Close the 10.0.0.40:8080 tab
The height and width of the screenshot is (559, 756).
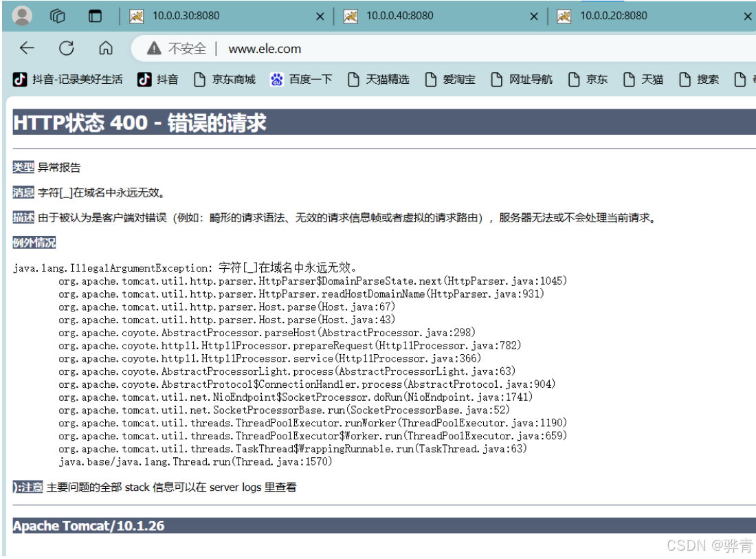[534, 17]
